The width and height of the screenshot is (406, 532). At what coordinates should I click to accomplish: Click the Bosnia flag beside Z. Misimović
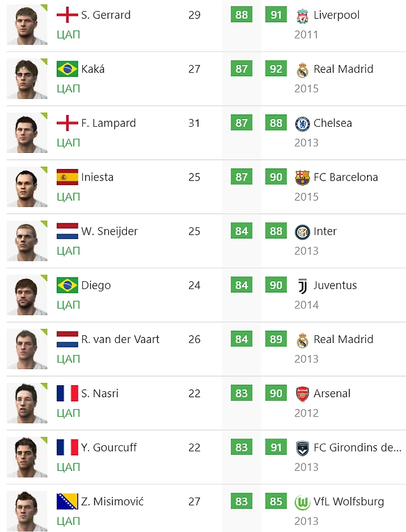tap(67, 501)
